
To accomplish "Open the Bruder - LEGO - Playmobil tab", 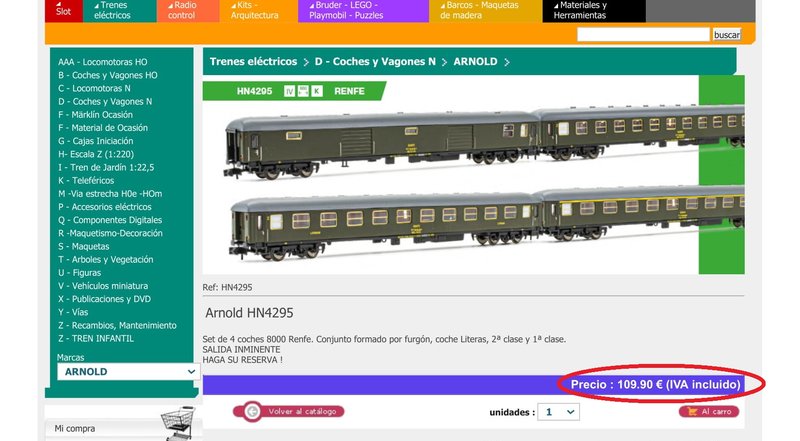I will pyautogui.click(x=363, y=11).
